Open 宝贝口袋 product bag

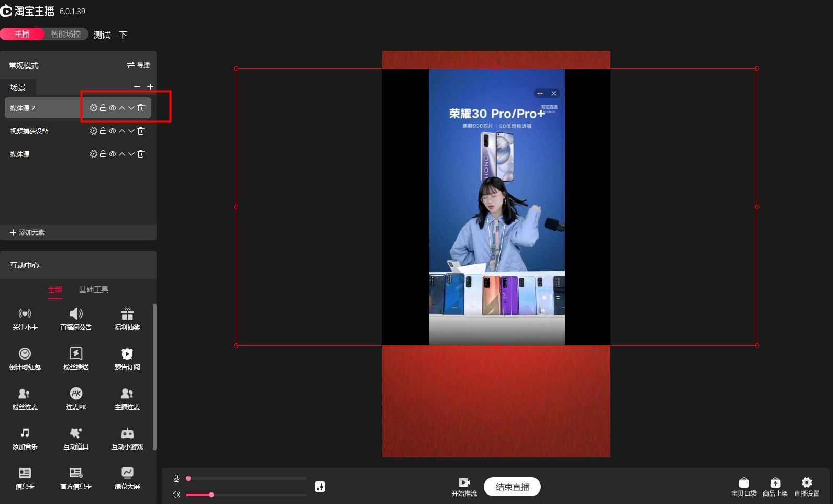click(744, 487)
